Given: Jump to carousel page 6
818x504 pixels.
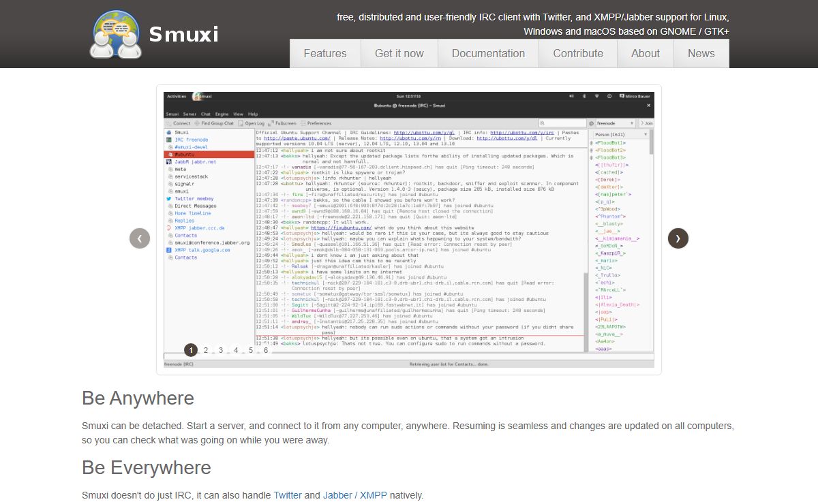Looking at the screenshot, I should pyautogui.click(x=266, y=350).
